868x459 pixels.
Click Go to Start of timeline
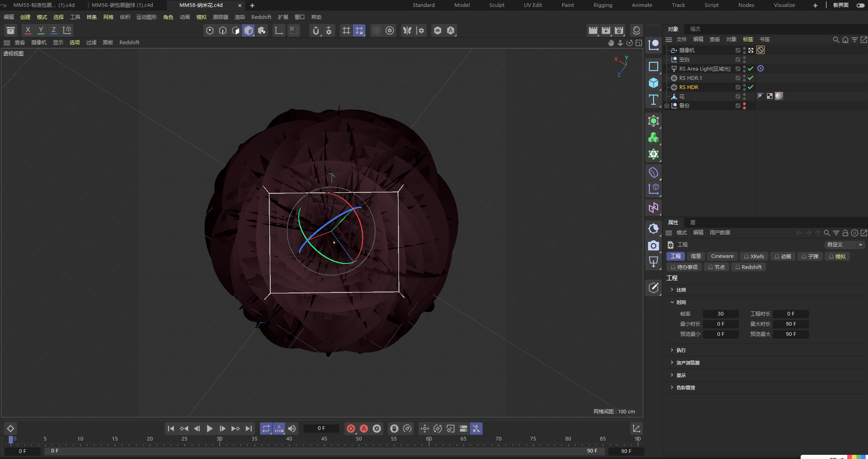(x=171, y=429)
